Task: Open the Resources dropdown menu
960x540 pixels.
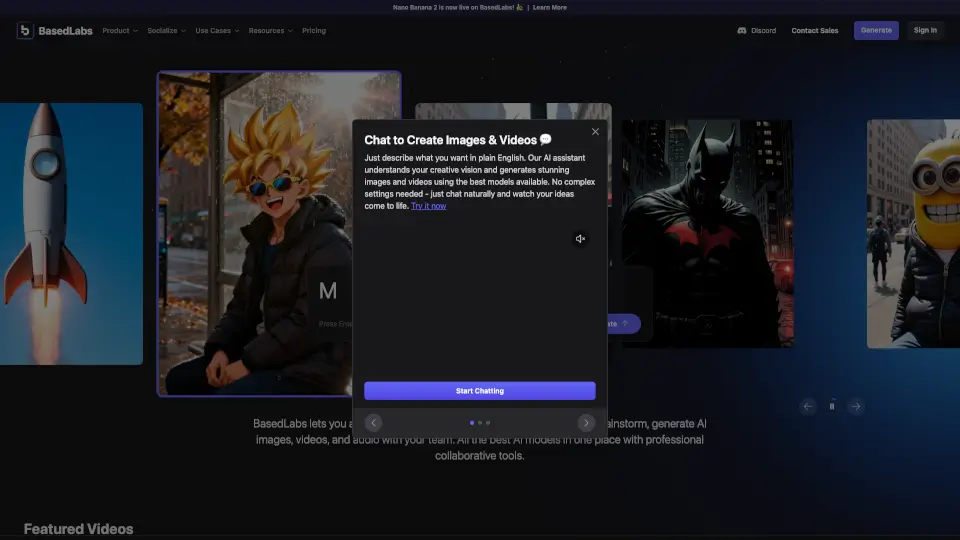Action: click(x=270, y=31)
